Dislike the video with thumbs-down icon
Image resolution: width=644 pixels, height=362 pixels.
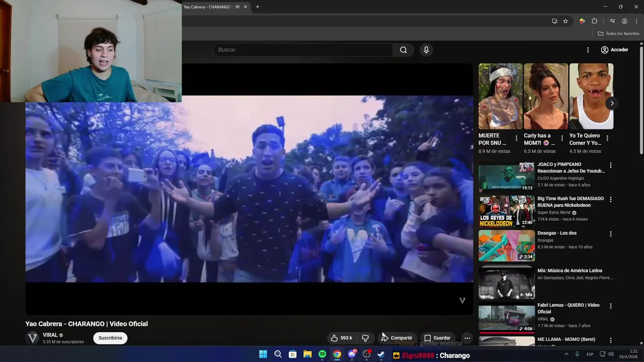(365, 338)
